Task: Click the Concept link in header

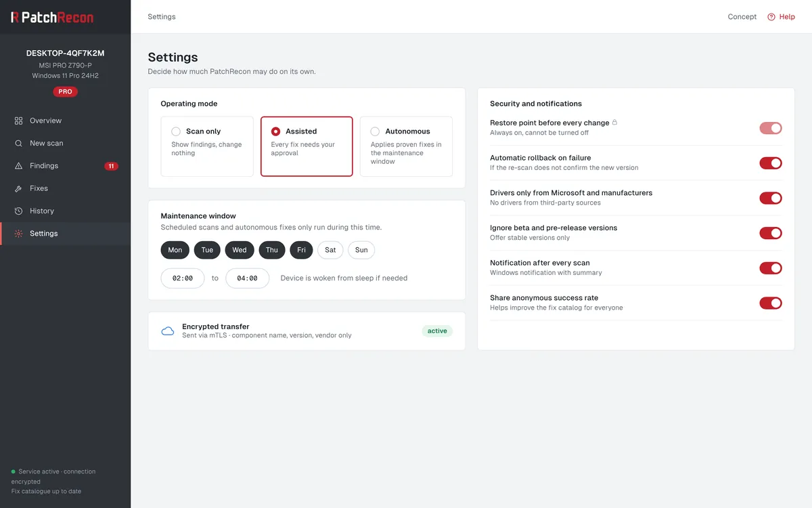Action: (x=742, y=17)
